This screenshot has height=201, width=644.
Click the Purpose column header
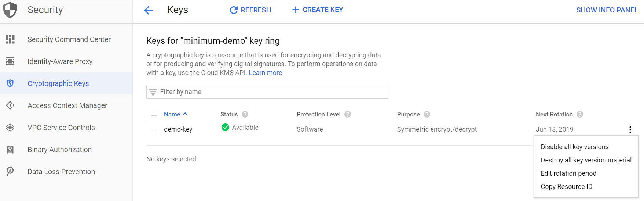(408, 114)
